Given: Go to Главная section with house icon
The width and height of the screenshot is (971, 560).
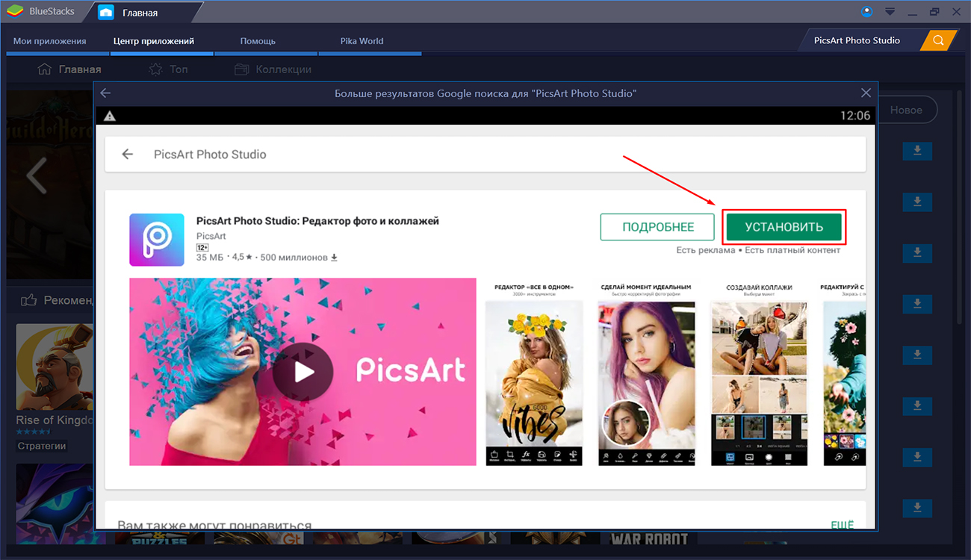Looking at the screenshot, I should pos(69,69).
